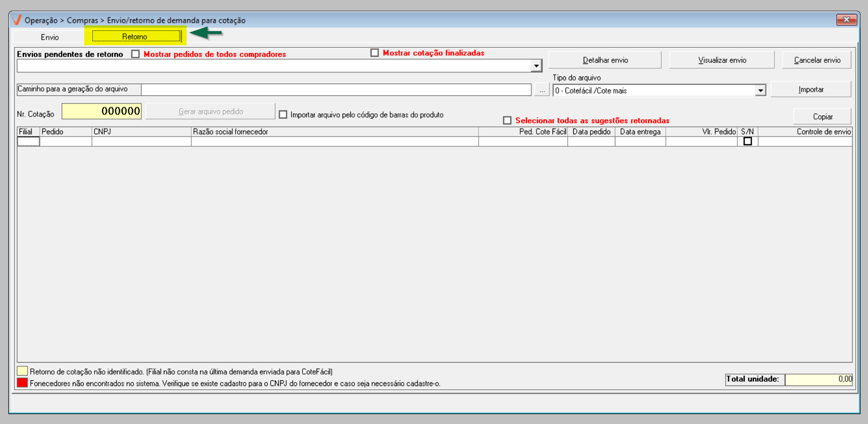Image resolution: width=868 pixels, height=424 pixels.
Task: Click the Data entrega column header
Action: pyautogui.click(x=640, y=132)
